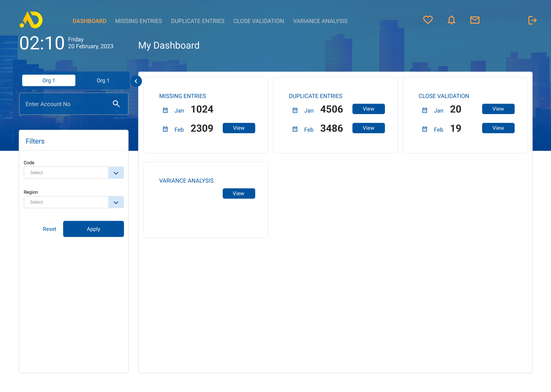Expand the Code dropdown
Viewport: 551px width, 392px height.
tap(116, 173)
